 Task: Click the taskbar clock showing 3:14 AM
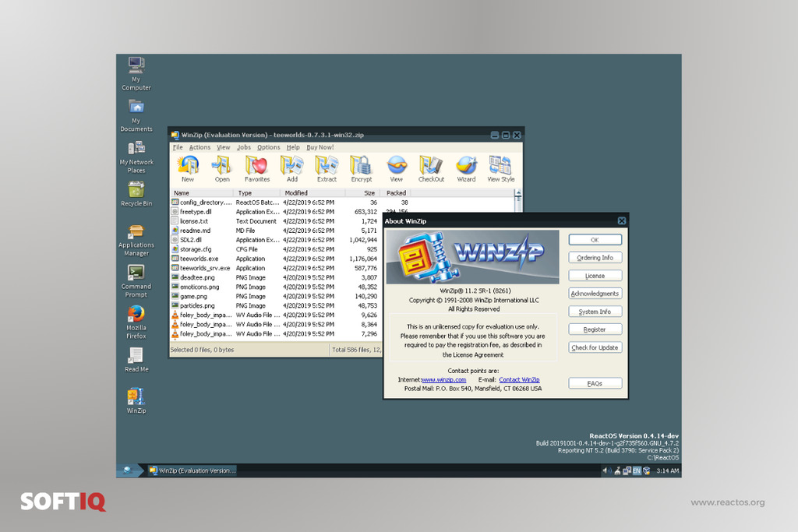[x=668, y=471]
